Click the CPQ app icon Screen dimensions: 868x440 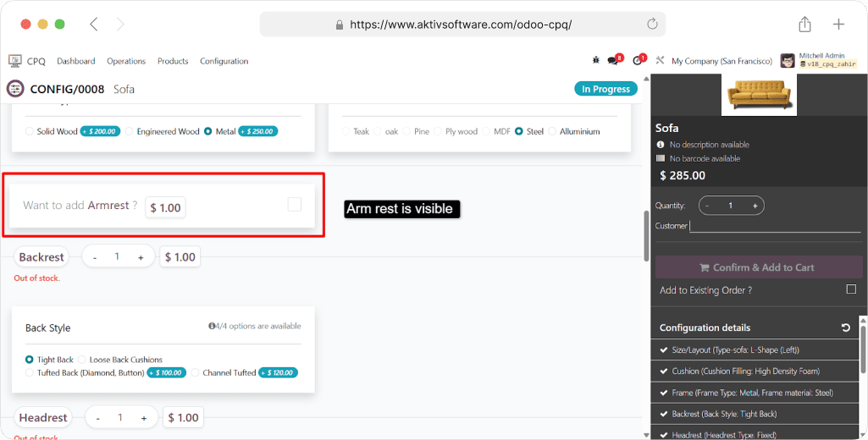pos(15,61)
